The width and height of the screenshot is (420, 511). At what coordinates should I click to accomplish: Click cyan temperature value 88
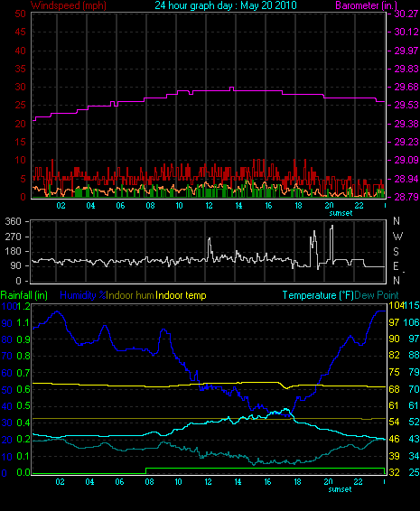click(x=414, y=355)
